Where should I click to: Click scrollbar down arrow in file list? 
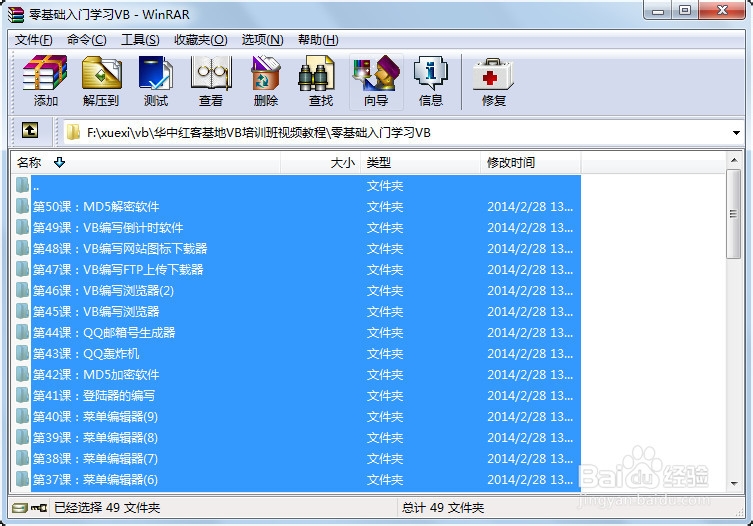[734, 484]
